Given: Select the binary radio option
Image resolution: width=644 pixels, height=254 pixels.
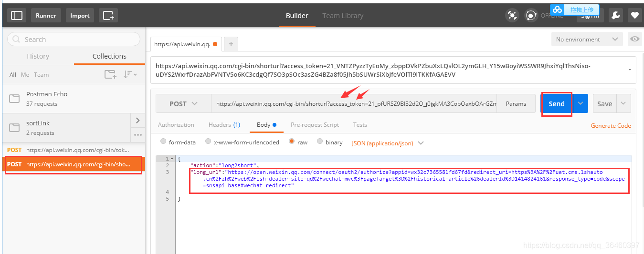Looking at the screenshot, I should coord(319,142).
